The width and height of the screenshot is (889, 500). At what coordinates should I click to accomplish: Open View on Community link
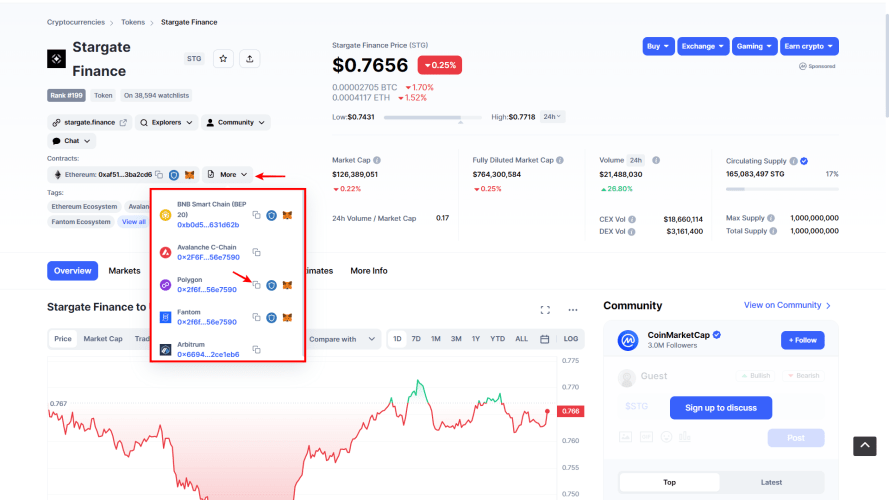pyautogui.click(x=787, y=305)
